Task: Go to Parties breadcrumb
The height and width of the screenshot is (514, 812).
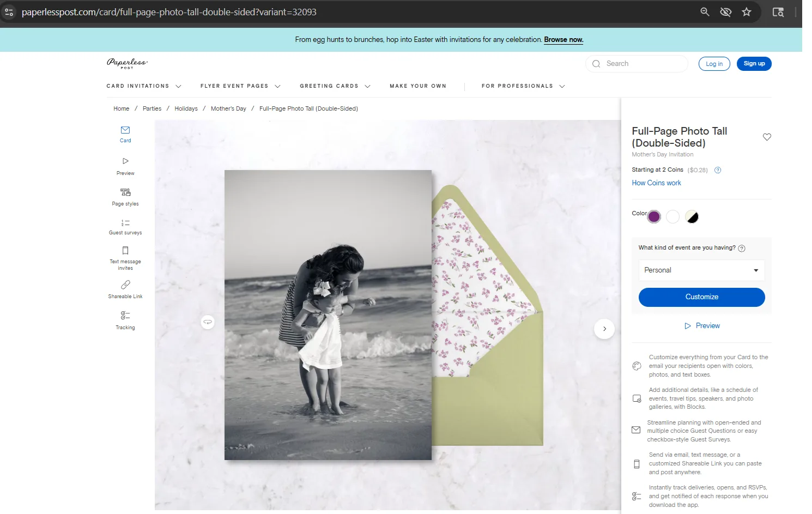Action: coord(152,108)
